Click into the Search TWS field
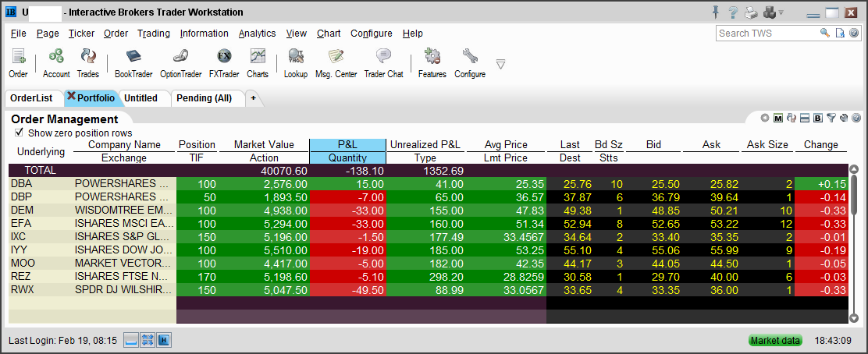Screen dimensions: 868x354 [x=767, y=33]
